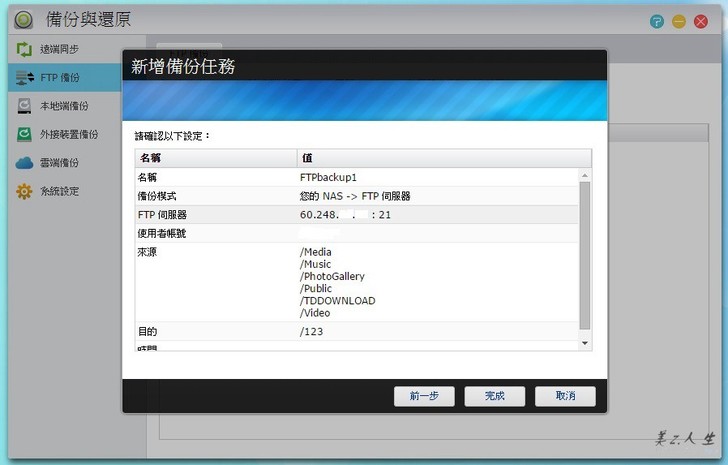Open the 系統設定 gear icon
728x465 pixels.
click(x=24, y=191)
